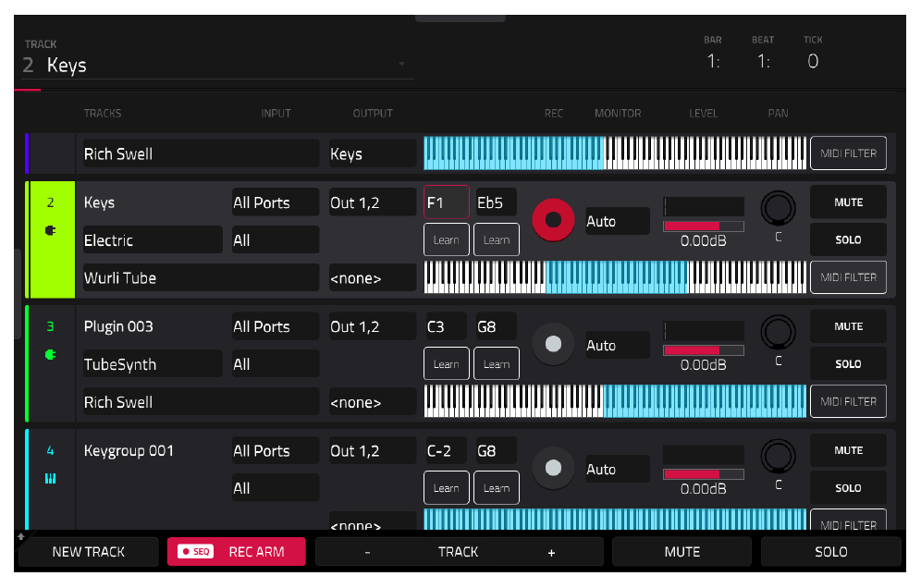The width and height of the screenshot is (921, 588).
Task: Click Learn button under Keygroup 001 G8
Action: point(497,487)
